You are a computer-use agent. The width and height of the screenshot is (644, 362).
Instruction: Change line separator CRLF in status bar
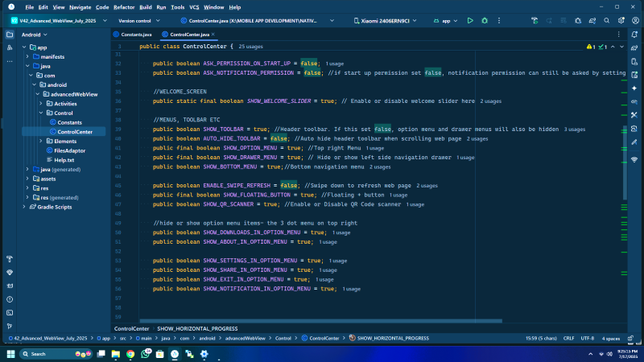pyautogui.click(x=569, y=338)
